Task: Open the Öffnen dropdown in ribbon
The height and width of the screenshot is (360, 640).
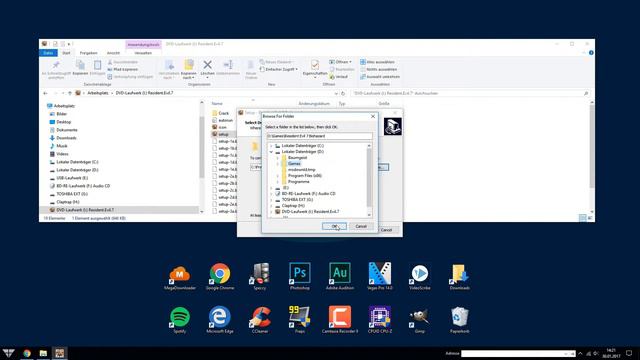Action: (x=340, y=62)
